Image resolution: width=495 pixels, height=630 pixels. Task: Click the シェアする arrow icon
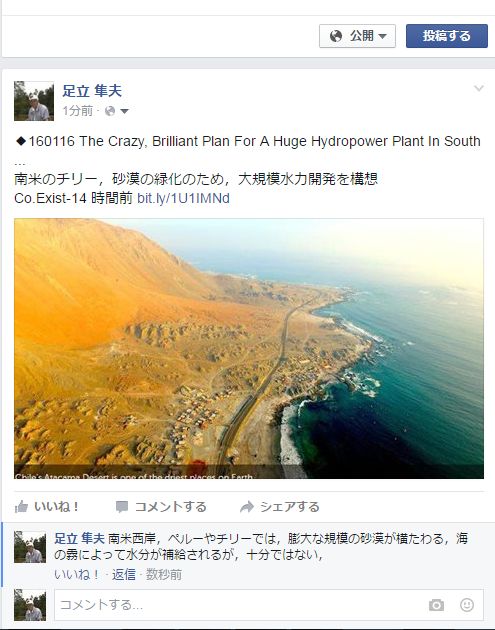click(247, 507)
